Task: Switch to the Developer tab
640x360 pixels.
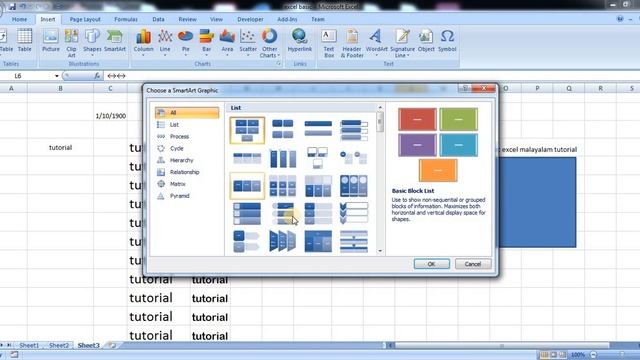Action: coord(250,19)
